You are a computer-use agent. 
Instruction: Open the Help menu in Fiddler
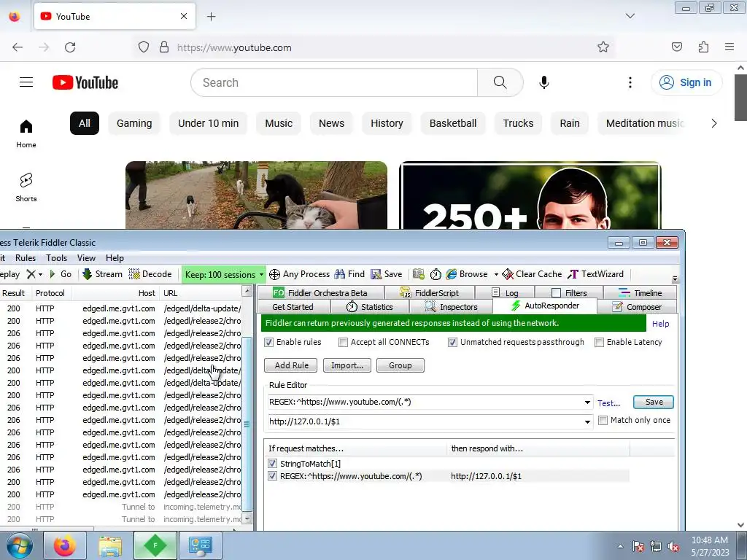tap(115, 257)
